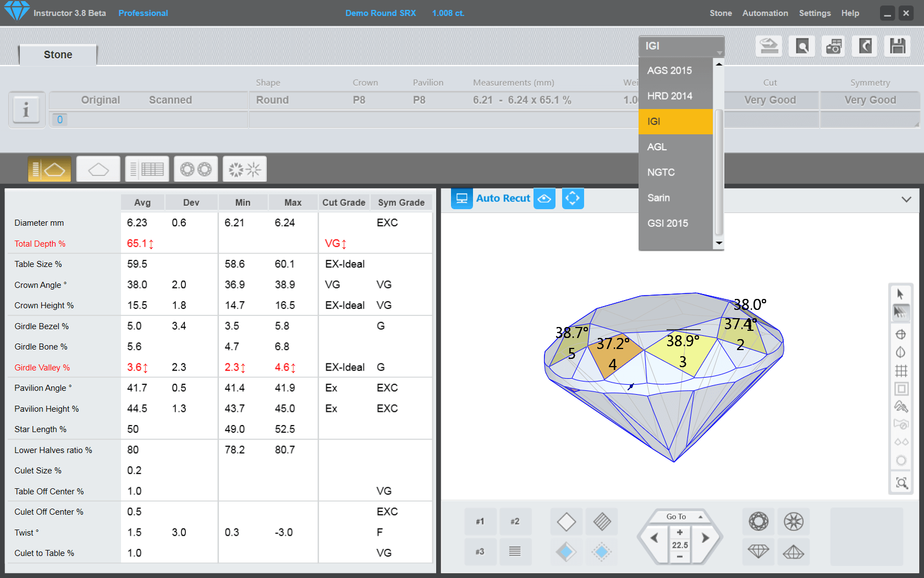Toggle the grid overlay tool
The image size is (924, 578).
[901, 370]
